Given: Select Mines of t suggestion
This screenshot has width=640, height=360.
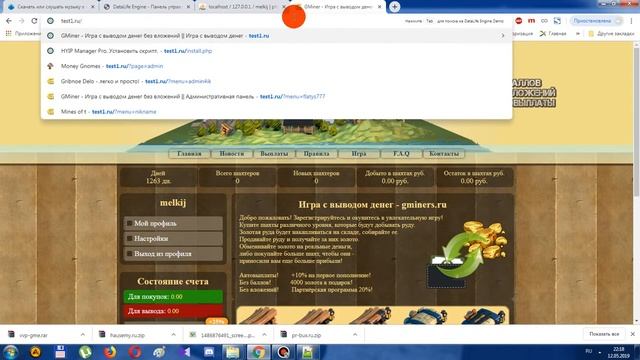Looking at the screenshot, I should pos(276,111).
